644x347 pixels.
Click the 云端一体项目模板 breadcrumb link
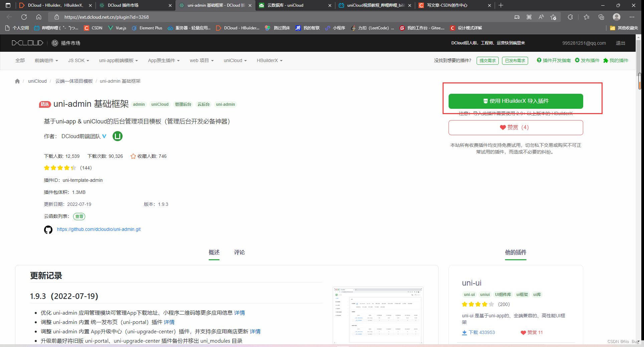click(x=74, y=81)
